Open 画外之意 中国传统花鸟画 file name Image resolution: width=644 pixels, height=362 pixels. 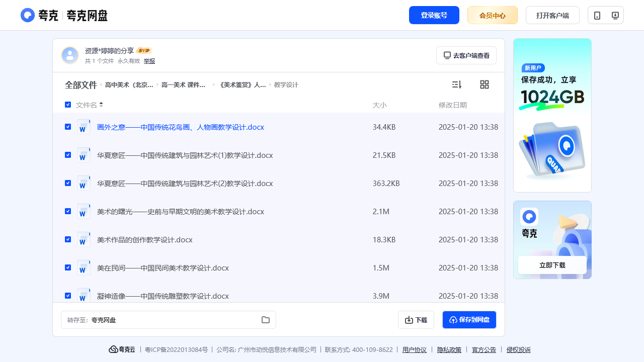181,127
